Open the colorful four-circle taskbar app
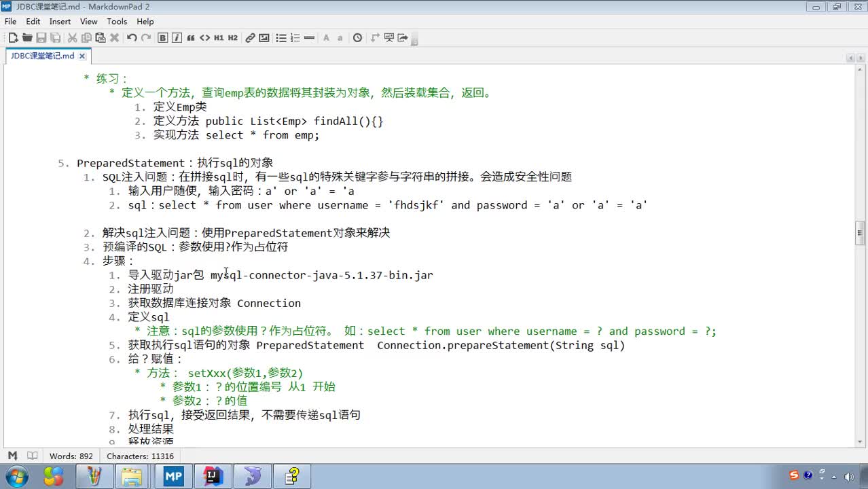The width and height of the screenshot is (868, 489). (54, 476)
